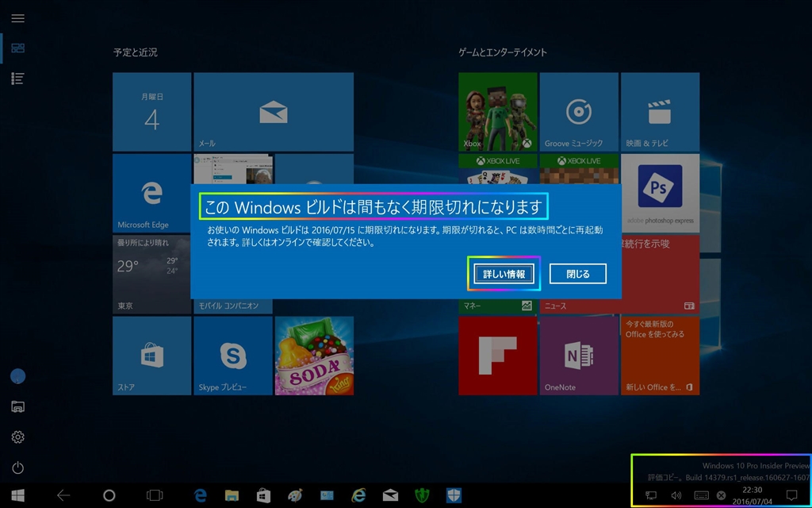Open the Groove ミュージック tile
The width and height of the screenshot is (812, 508).
579,112
